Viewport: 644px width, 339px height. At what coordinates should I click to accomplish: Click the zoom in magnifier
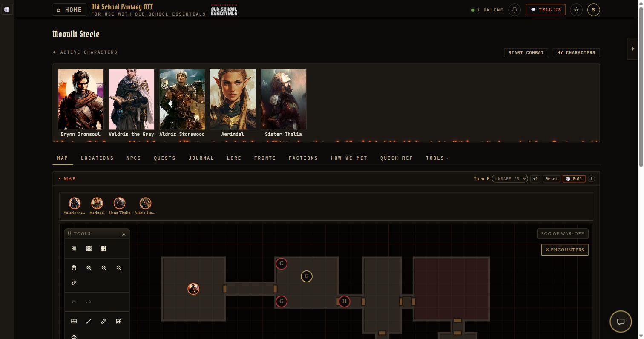pos(89,268)
